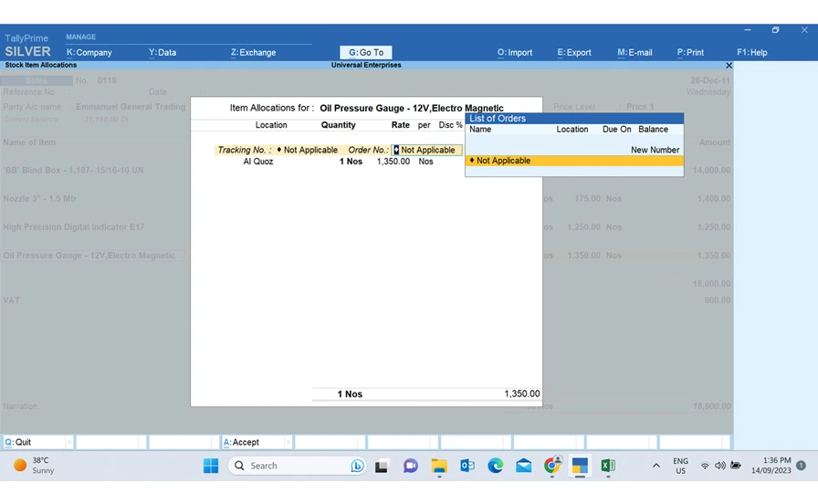Open Google Chrome from taskbar

pos(552,466)
